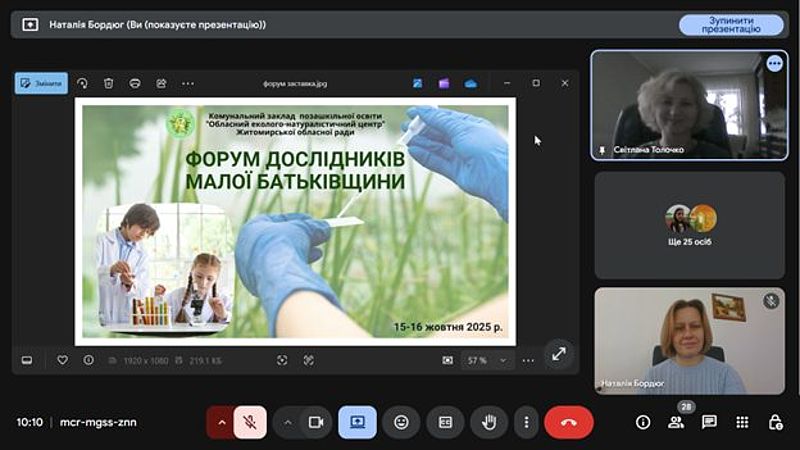Open the emoji reactions button

click(401, 422)
